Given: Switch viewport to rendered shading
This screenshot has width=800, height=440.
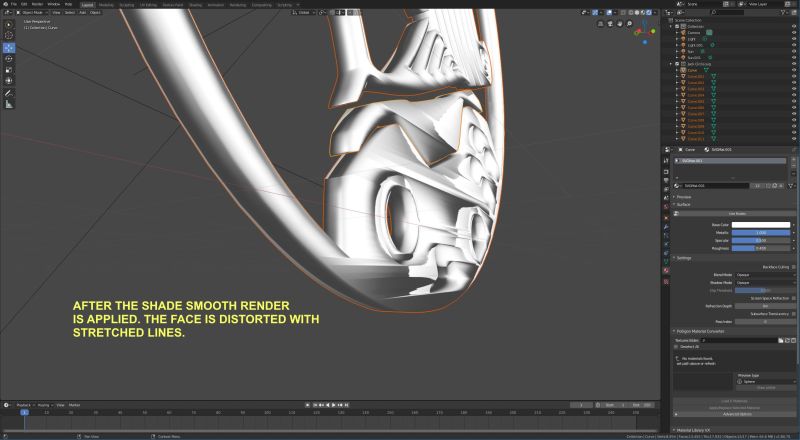Looking at the screenshot, I should click(649, 12).
